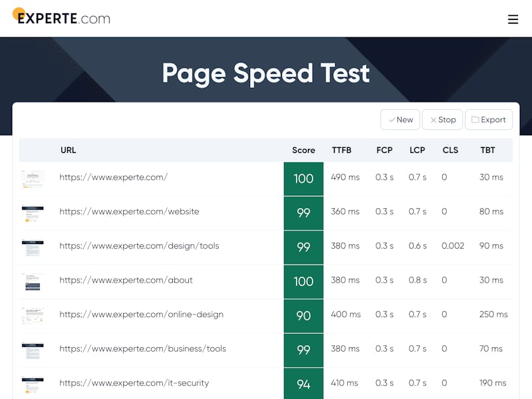
Task: Open thumbnail for experte.com homepage row
Action: 33,179
